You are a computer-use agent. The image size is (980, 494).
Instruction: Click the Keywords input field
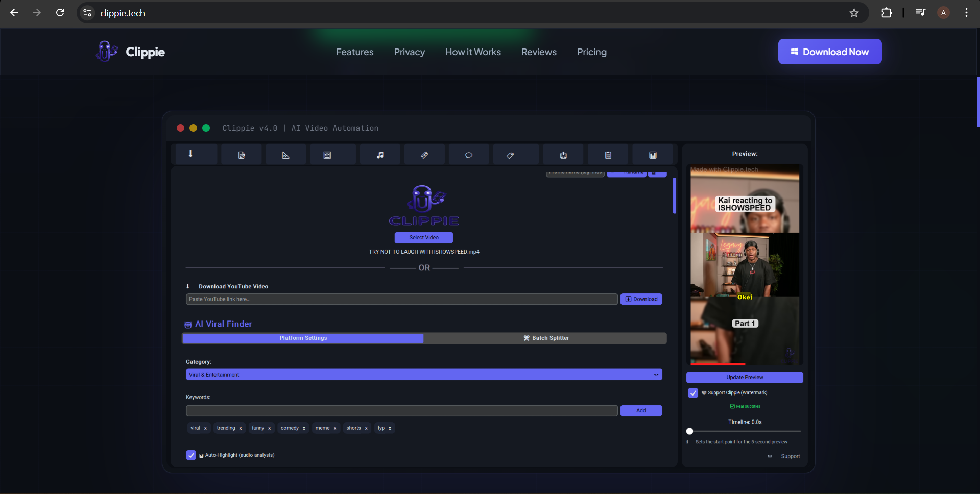(x=402, y=411)
